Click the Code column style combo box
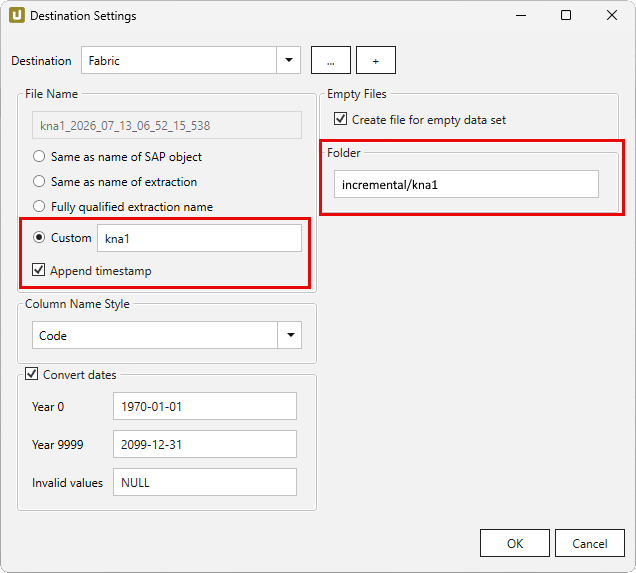 (167, 335)
